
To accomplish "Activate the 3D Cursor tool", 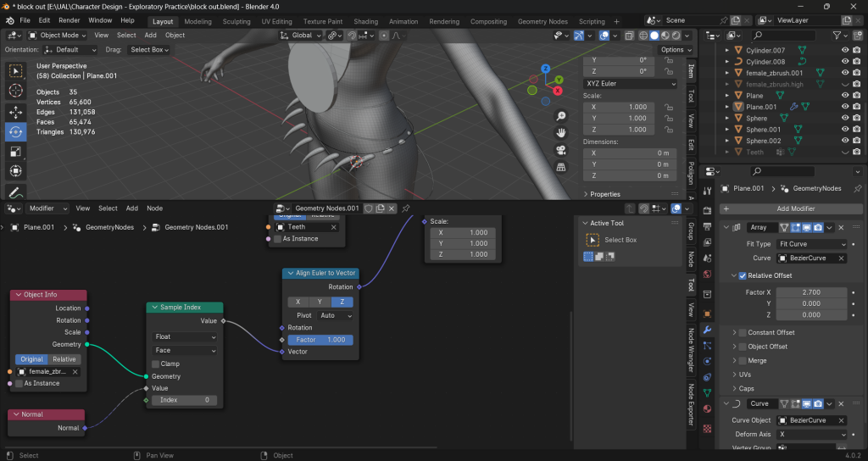I will (x=15, y=91).
